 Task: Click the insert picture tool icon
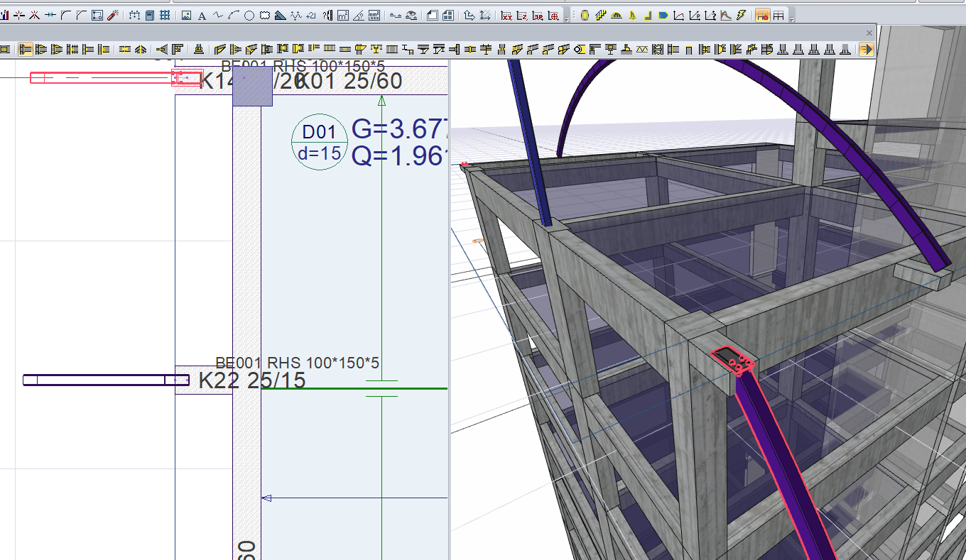point(186,15)
